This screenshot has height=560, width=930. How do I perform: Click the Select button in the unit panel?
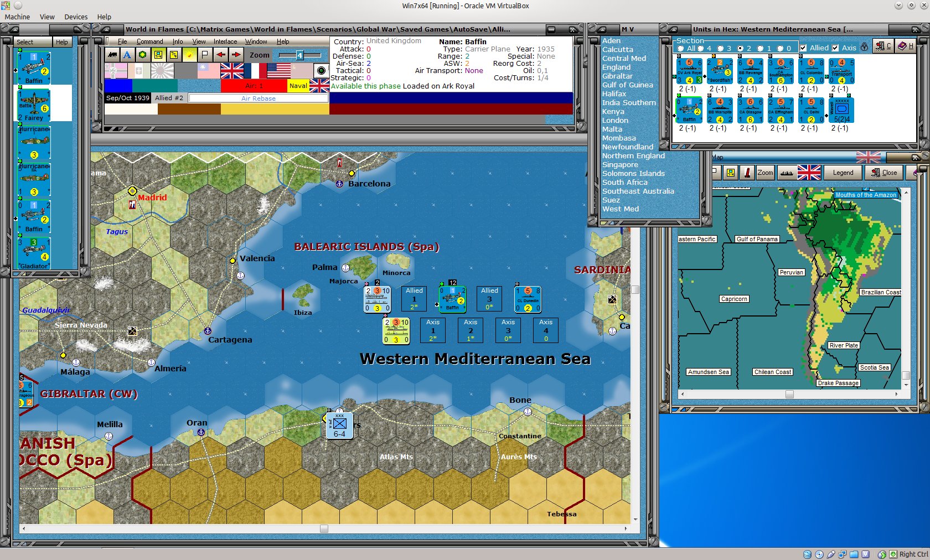(x=33, y=42)
